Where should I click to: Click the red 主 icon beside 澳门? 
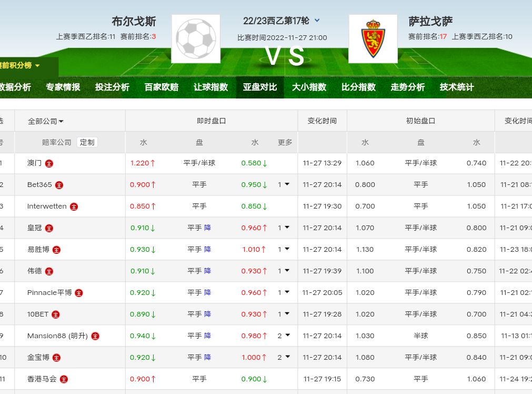(x=49, y=163)
